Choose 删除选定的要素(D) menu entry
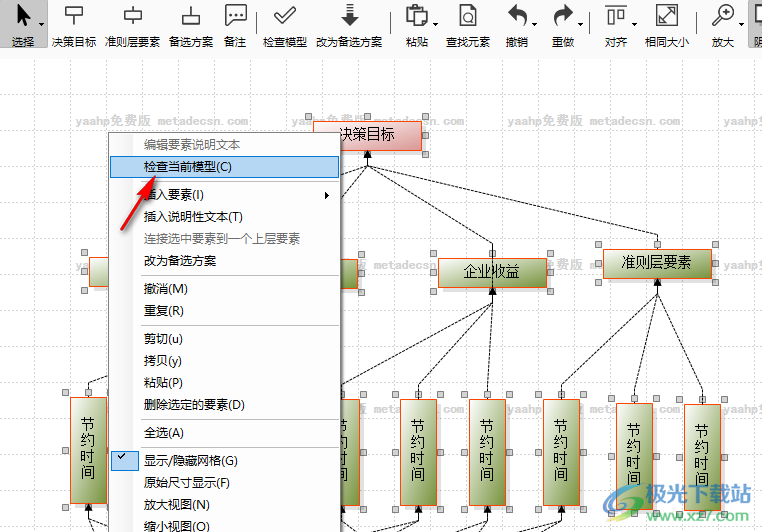Image resolution: width=762 pixels, height=532 pixels. coord(224,405)
